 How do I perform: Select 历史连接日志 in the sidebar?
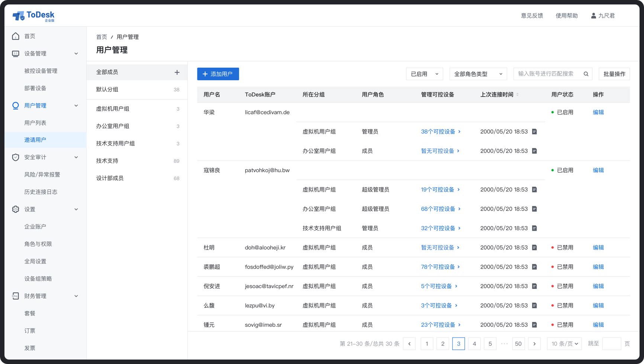click(41, 192)
